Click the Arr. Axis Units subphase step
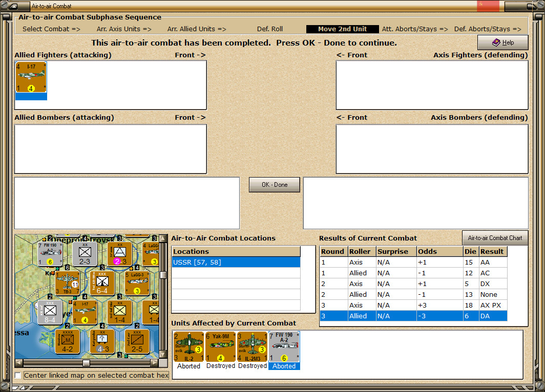Viewport: 545px width, 392px height. [124, 29]
